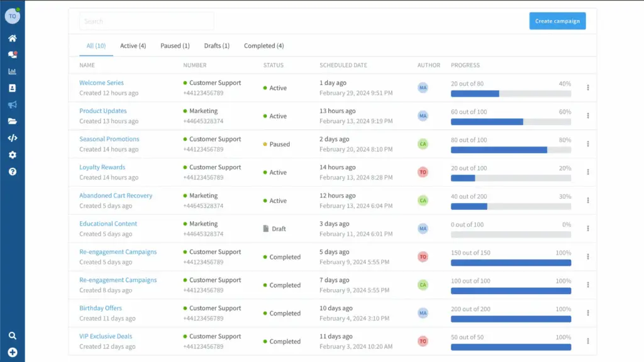Open the chat messages icon with notification
The width and height of the screenshot is (644, 362).
click(12, 55)
